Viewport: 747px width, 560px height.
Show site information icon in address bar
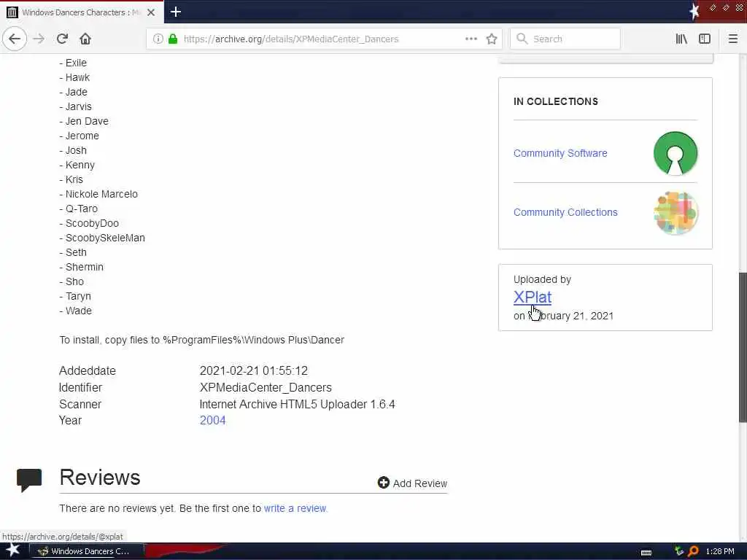tap(158, 39)
